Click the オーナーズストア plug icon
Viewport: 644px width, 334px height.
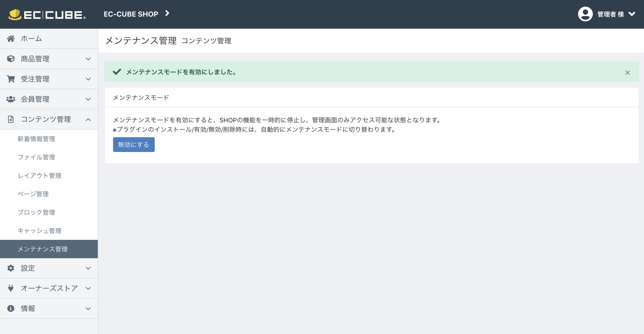[x=11, y=288]
